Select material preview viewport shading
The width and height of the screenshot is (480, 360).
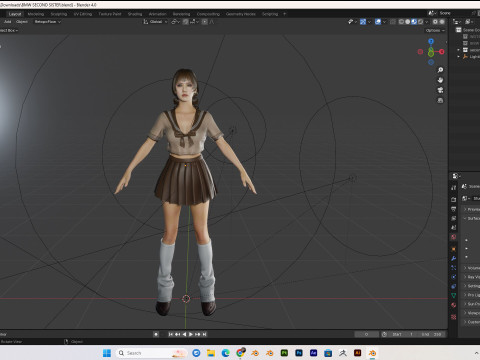coord(414,22)
